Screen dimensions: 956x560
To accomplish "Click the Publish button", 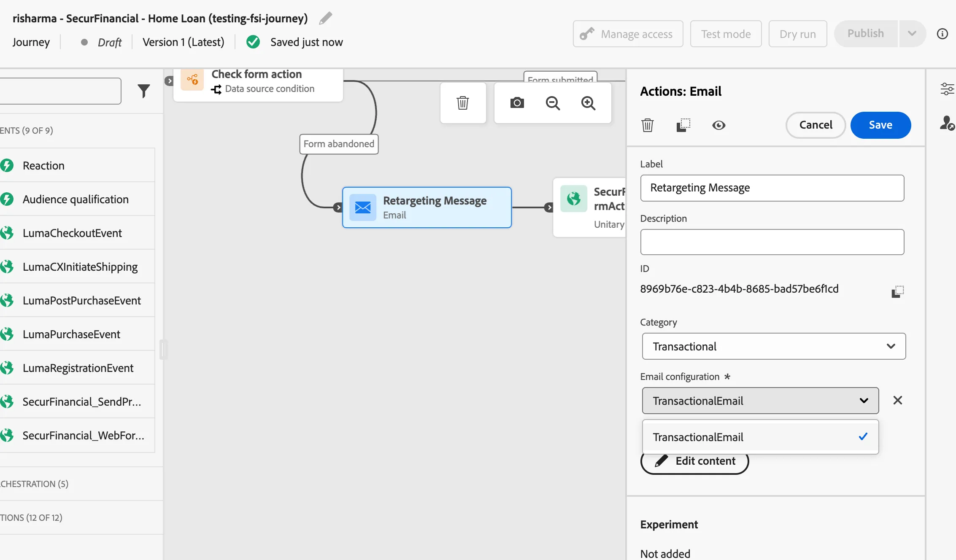I will pos(866,34).
